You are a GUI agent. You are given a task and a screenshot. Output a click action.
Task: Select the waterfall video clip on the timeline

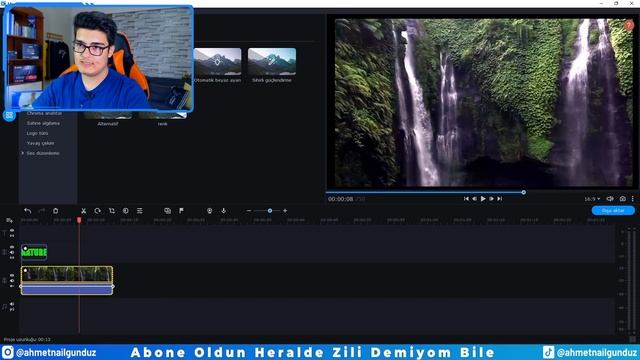(67, 274)
